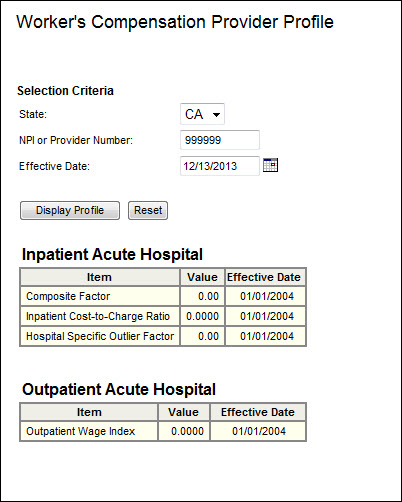Select the Inpatient Cost-to-Charge Ratio row
This screenshot has width=402, height=502.
point(163,316)
